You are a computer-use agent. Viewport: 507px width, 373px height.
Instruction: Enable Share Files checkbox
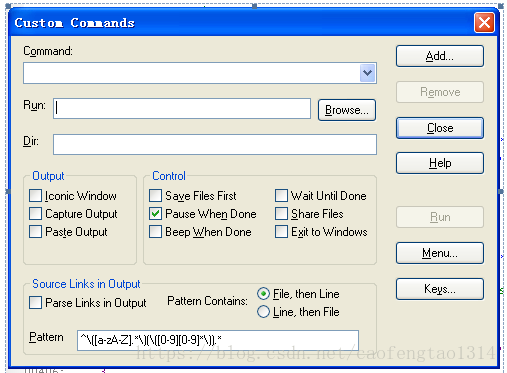[281, 214]
